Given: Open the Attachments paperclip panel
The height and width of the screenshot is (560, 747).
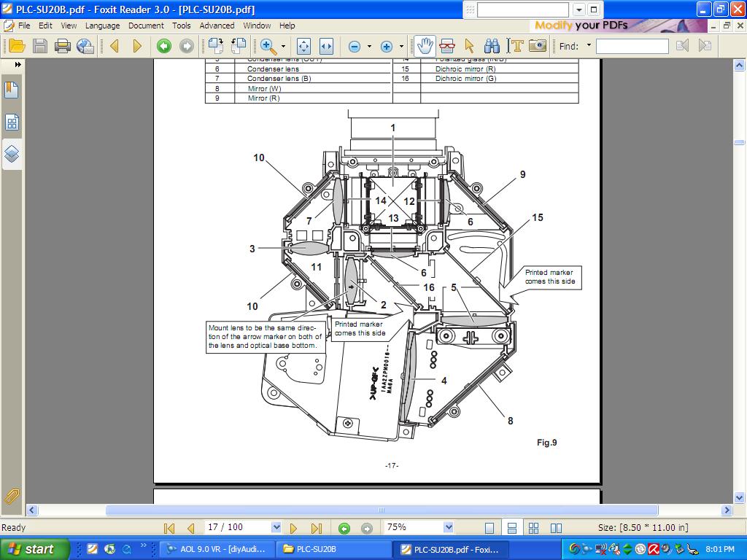Looking at the screenshot, I should coord(12,497).
